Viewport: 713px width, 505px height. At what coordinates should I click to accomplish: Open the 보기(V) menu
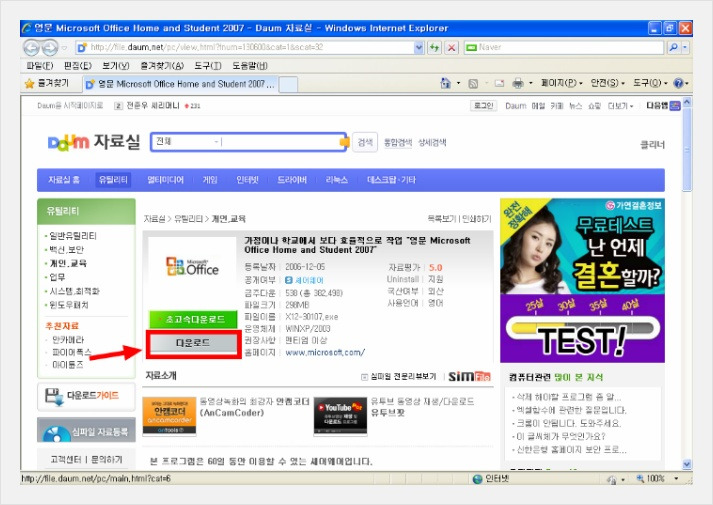[x=115, y=66]
